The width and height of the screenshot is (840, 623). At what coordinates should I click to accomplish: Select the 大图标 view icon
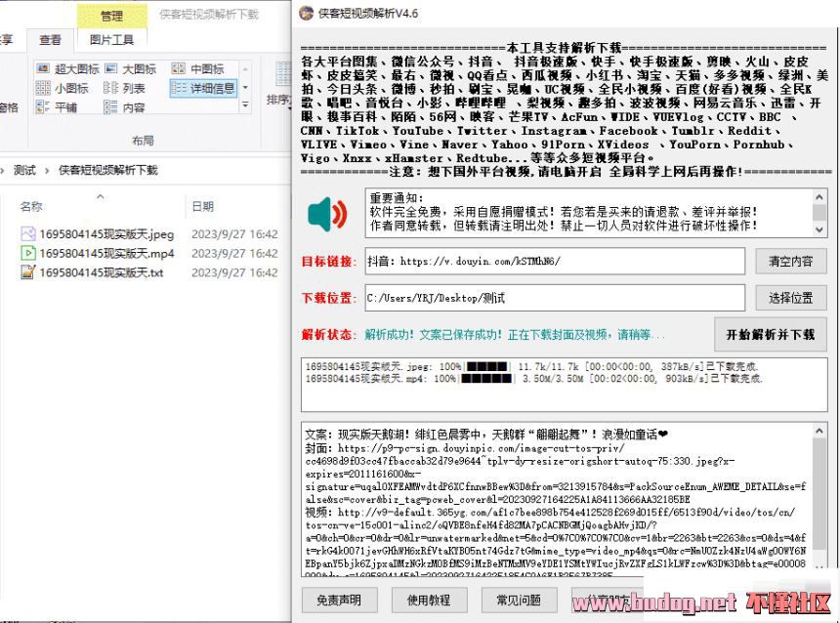[x=111, y=68]
